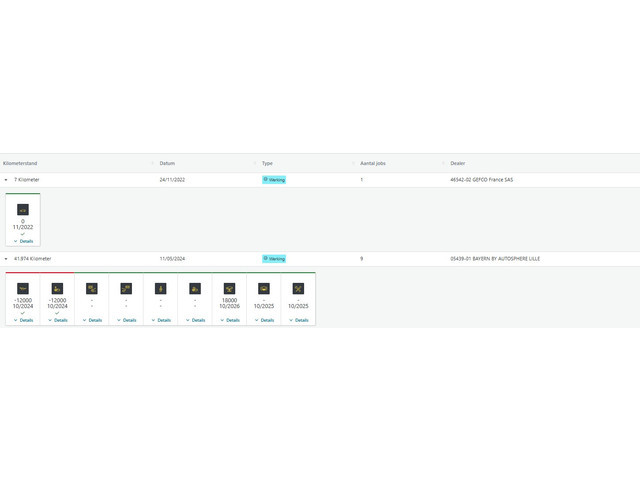Click the Type column header
Viewport: 640px width, 480px height.
(x=267, y=163)
